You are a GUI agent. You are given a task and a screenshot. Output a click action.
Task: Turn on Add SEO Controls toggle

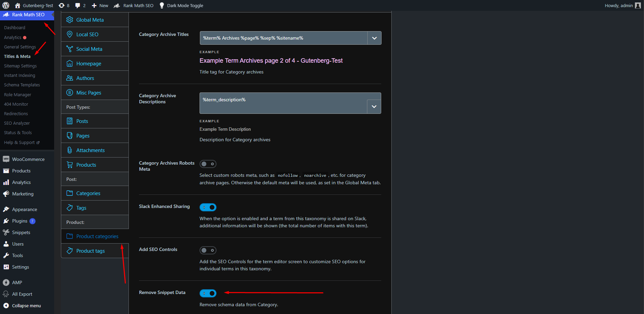pyautogui.click(x=208, y=250)
